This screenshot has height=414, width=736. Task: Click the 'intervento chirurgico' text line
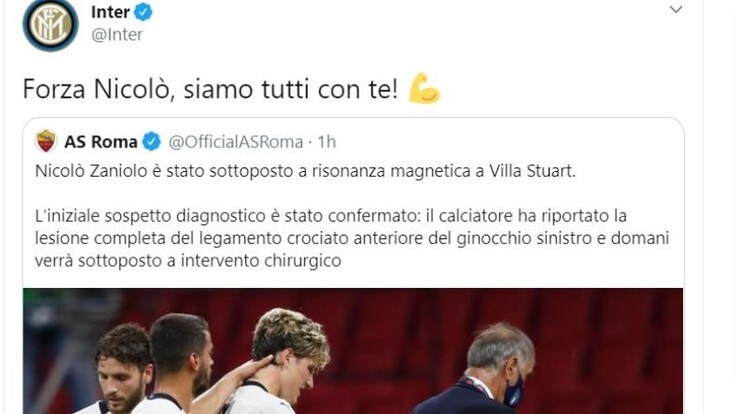188,261
